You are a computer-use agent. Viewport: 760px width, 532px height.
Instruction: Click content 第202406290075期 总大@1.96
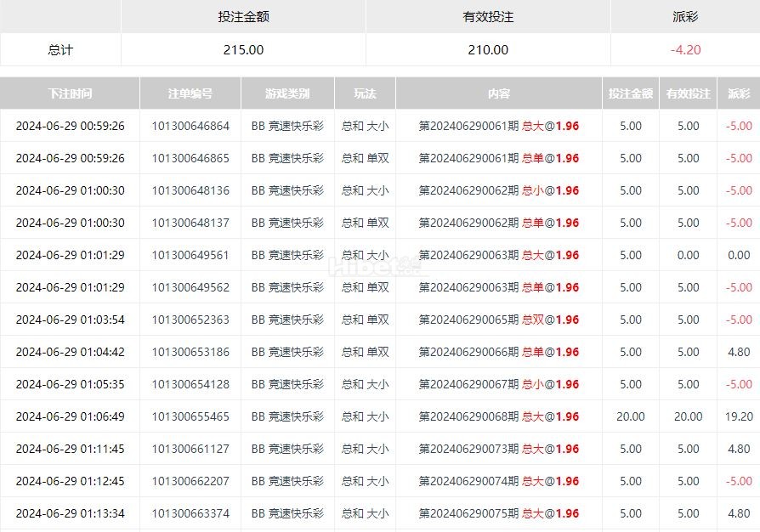pos(499,513)
